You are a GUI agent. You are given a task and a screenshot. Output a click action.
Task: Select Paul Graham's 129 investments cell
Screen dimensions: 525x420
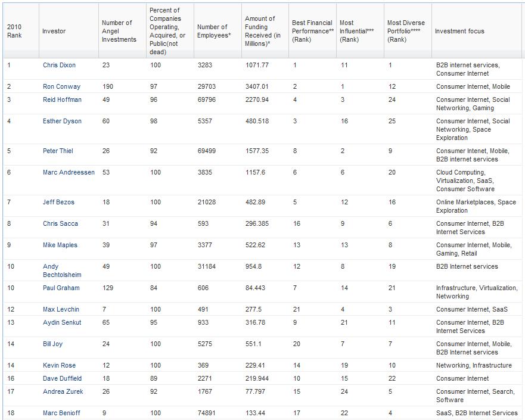coord(108,288)
